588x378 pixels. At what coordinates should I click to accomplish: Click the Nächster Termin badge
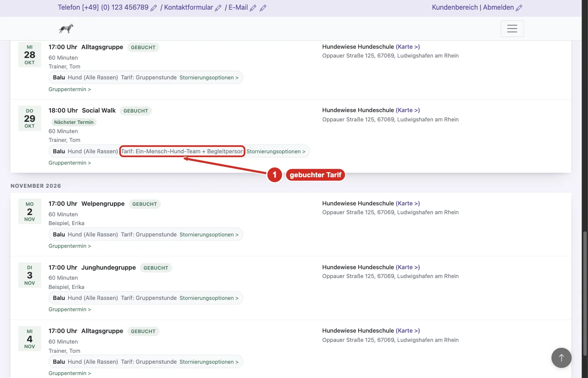pos(74,122)
